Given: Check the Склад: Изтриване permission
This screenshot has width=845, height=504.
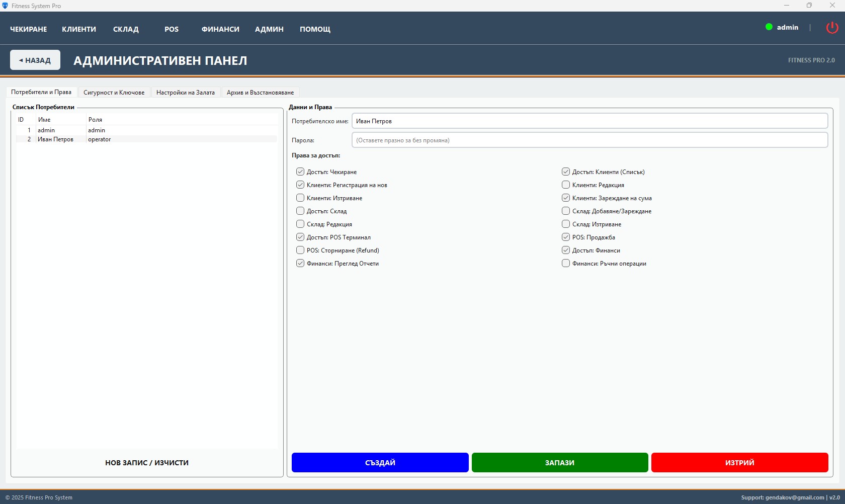Looking at the screenshot, I should point(566,224).
